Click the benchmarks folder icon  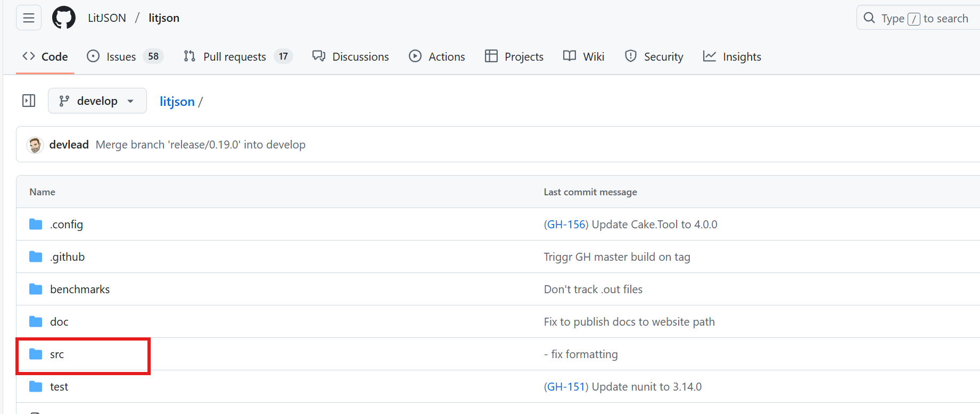click(36, 289)
